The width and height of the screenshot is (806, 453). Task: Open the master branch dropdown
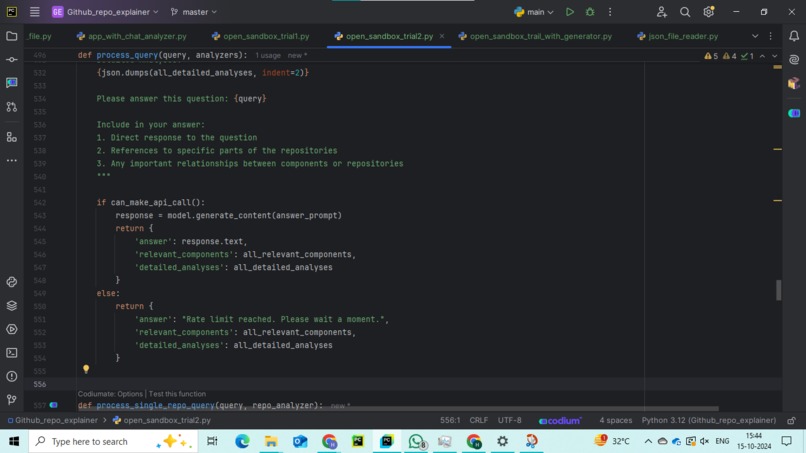coord(194,12)
